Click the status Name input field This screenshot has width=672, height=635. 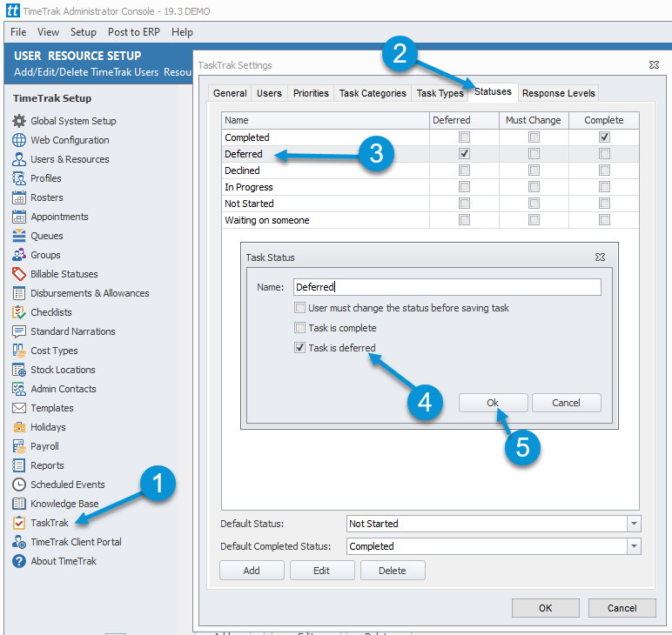447,287
